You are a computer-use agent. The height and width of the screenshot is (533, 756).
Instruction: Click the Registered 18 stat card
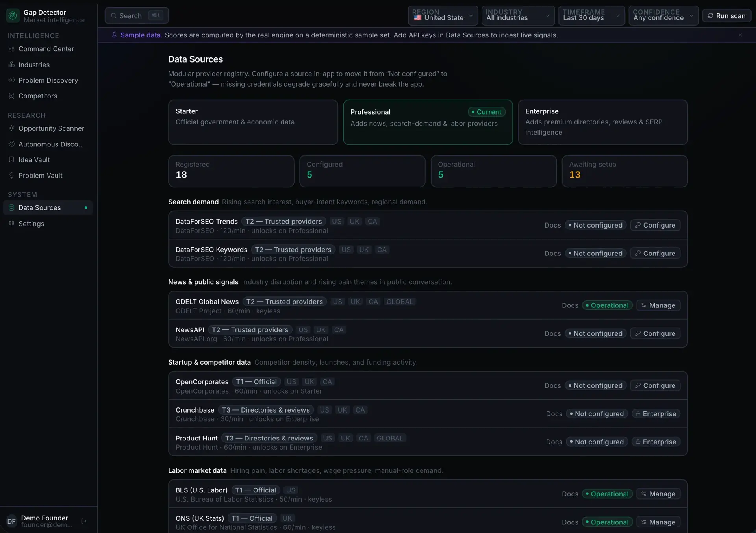click(x=231, y=171)
